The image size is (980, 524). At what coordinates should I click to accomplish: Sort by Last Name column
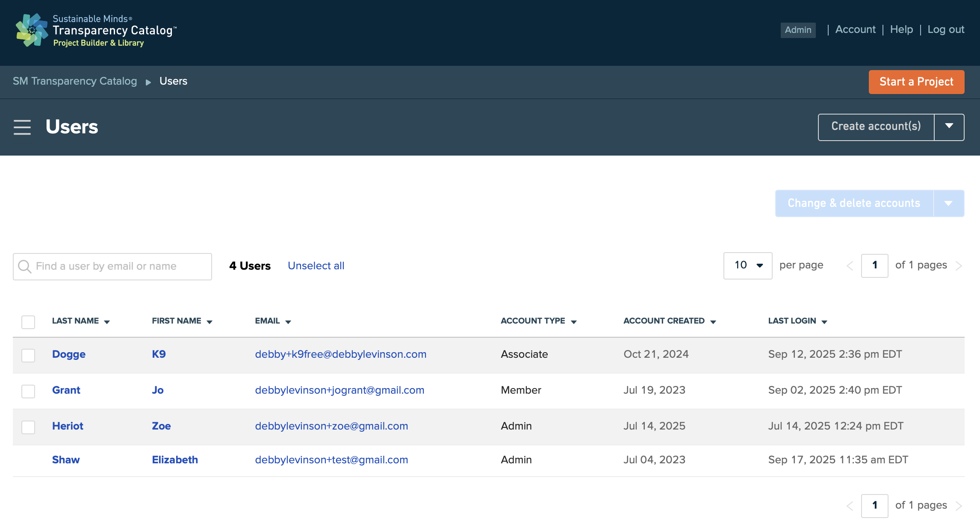point(81,321)
